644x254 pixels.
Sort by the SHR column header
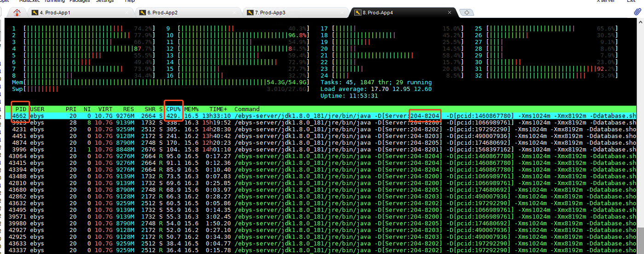[150, 109]
